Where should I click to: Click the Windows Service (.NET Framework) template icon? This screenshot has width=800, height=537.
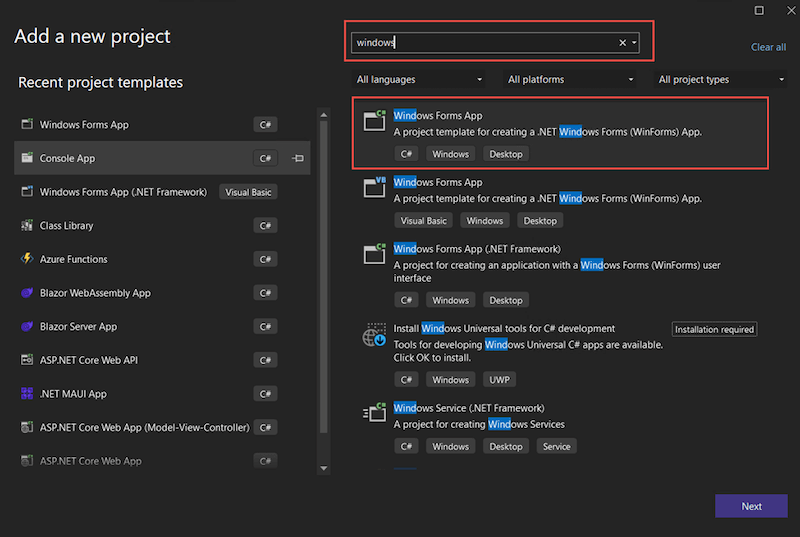pyautogui.click(x=374, y=412)
